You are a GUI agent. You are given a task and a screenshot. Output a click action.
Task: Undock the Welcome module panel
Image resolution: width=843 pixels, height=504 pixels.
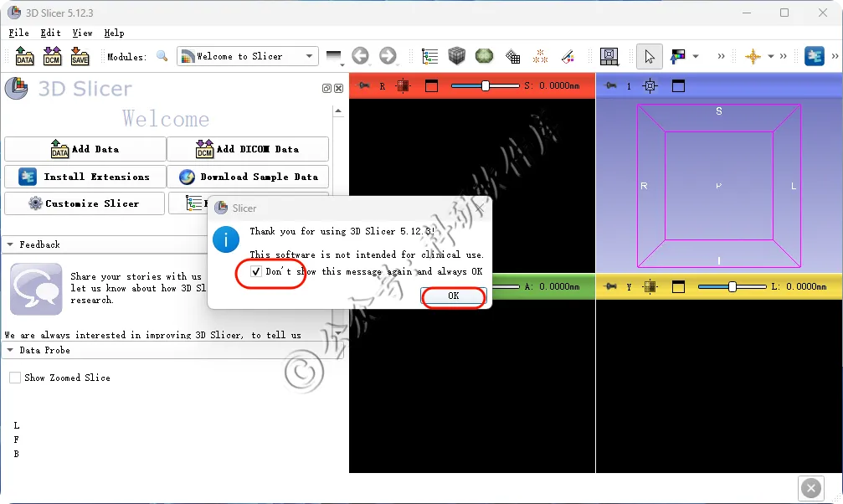click(326, 88)
